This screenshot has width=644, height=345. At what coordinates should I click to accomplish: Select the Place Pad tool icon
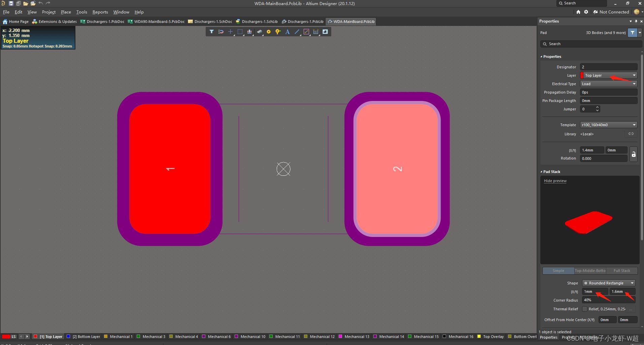click(269, 32)
